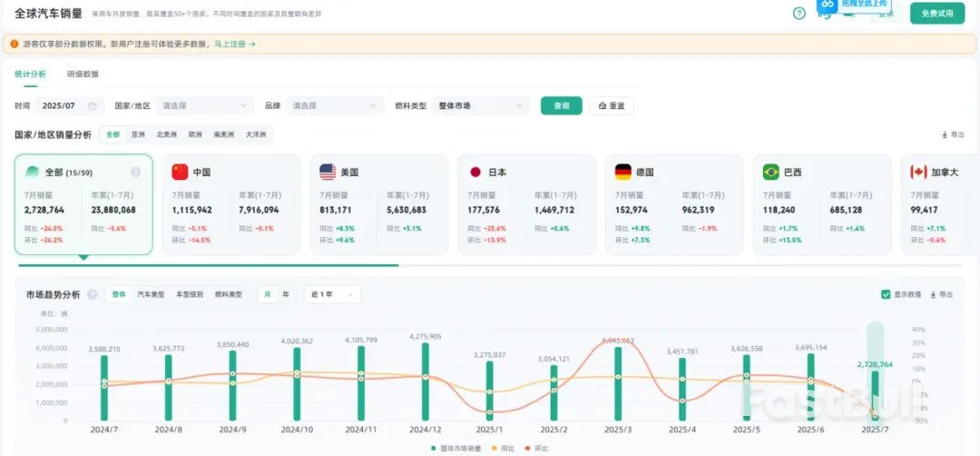This screenshot has height=456, width=980.
Task: Filter regions by 欧洲
Action: coord(195,134)
